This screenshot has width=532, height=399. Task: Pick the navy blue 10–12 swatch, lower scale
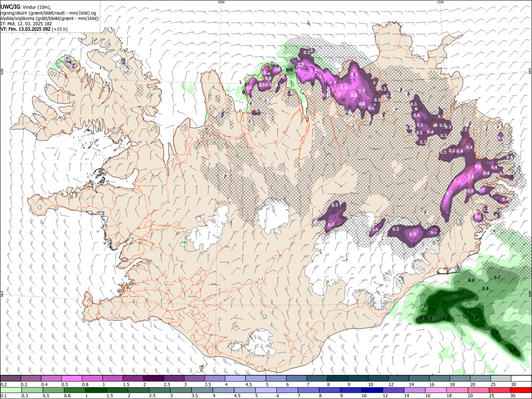coord(372,390)
